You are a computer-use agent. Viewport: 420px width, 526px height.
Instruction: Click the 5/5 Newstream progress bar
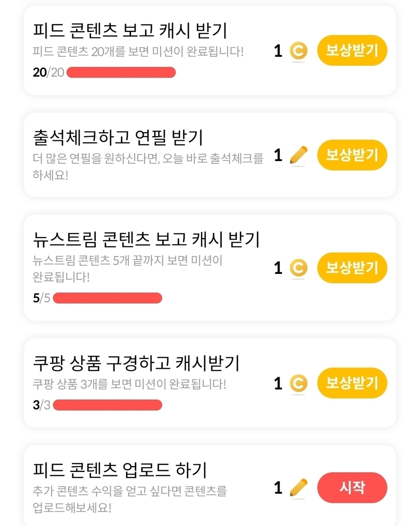click(x=107, y=298)
